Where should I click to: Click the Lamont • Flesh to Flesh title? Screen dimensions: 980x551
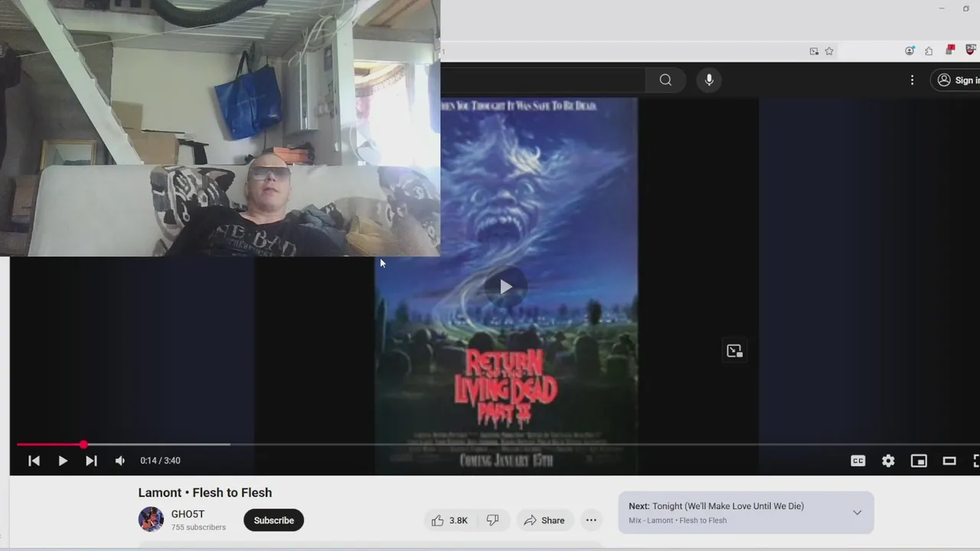(x=205, y=493)
